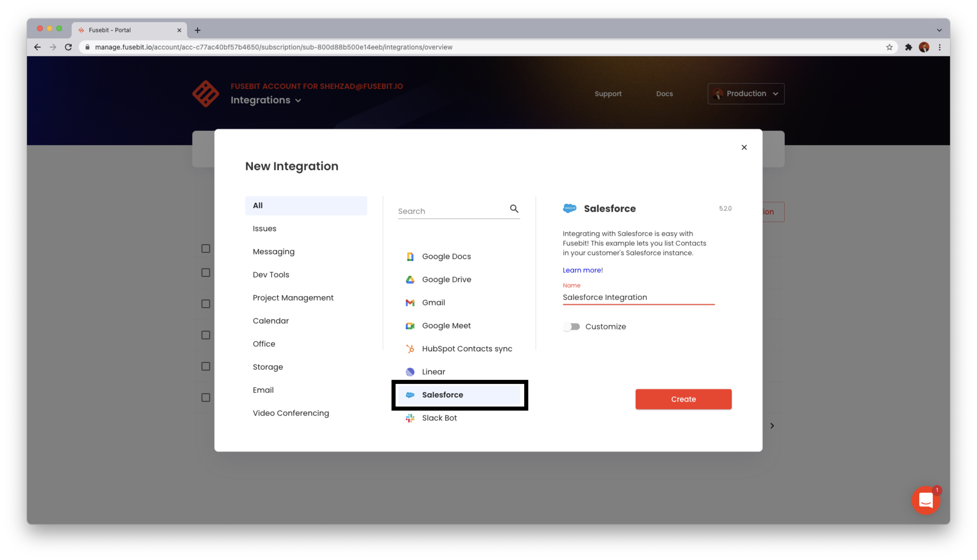
Task: View site security lock info
Action: (x=87, y=47)
